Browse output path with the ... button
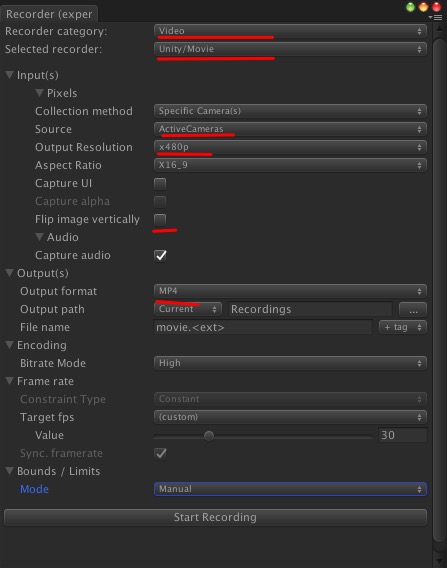This screenshot has width=447, height=568. coord(413,309)
